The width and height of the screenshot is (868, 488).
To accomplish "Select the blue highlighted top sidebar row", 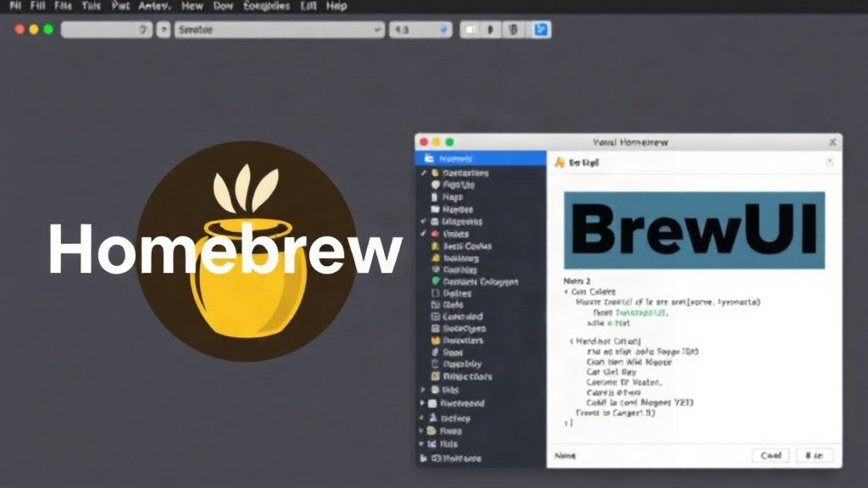I will click(x=481, y=158).
